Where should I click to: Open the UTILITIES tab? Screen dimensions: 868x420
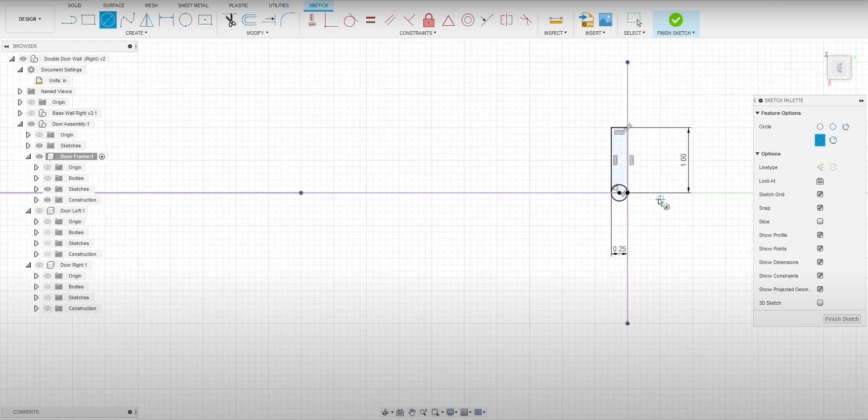[x=279, y=5]
